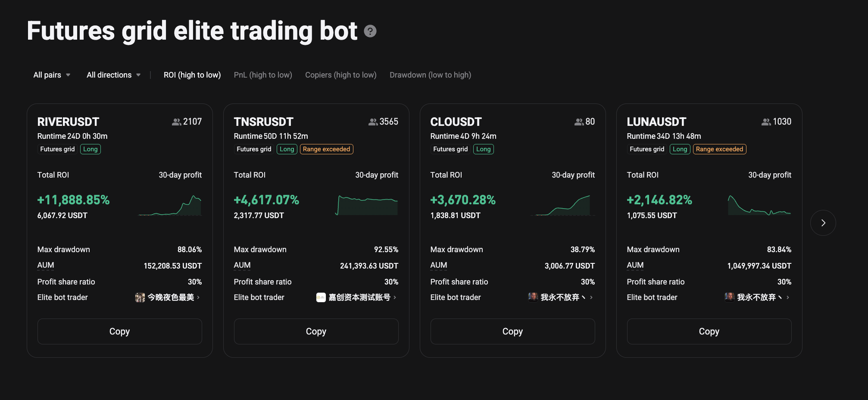Expand the All directions filter
This screenshot has width=868, height=400.
point(113,75)
